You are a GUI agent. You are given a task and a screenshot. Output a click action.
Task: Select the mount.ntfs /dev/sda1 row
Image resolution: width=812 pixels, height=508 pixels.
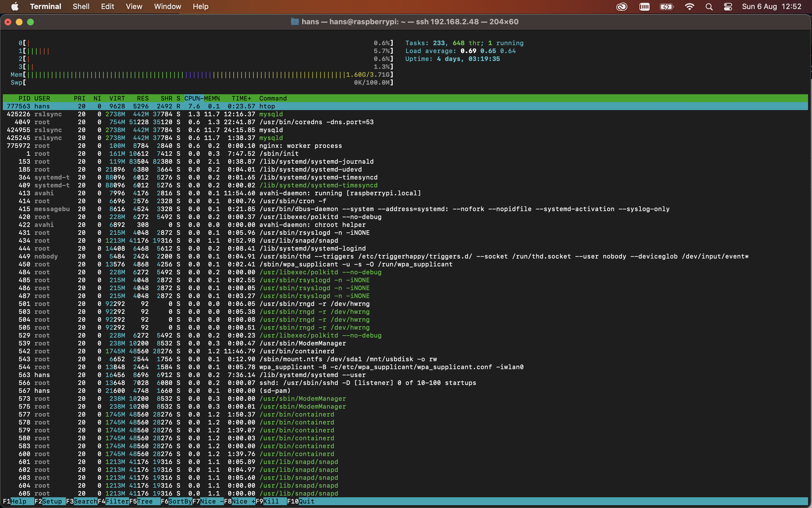click(405, 359)
